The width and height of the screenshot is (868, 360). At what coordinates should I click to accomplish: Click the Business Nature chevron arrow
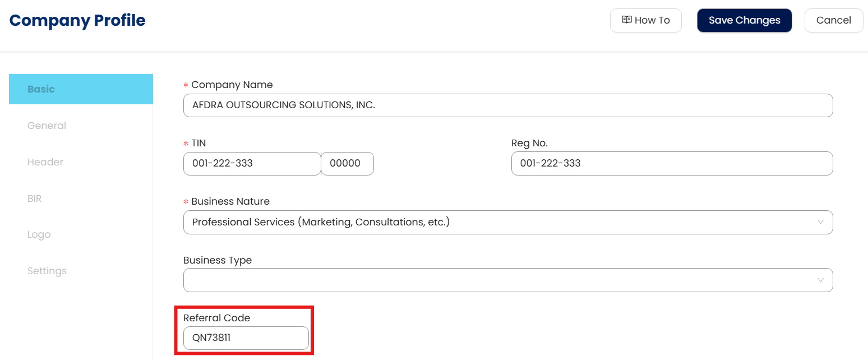820,222
